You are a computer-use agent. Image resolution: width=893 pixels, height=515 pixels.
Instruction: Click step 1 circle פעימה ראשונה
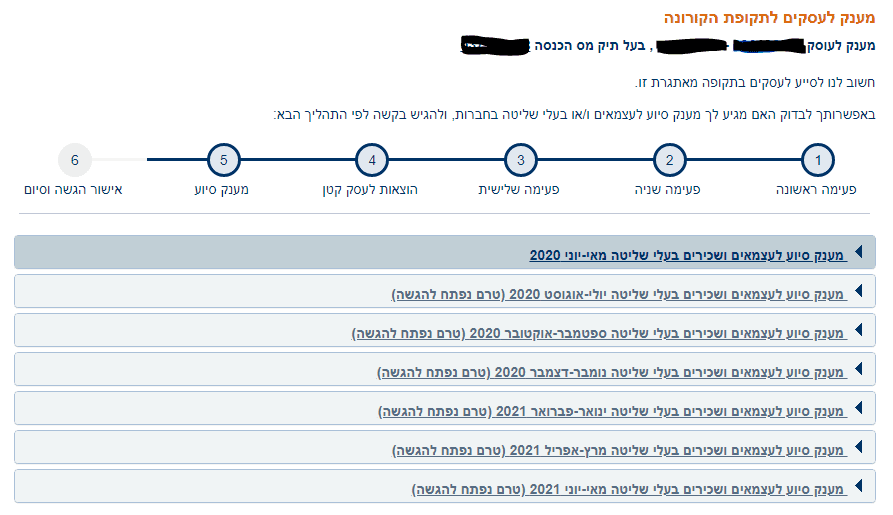click(x=818, y=160)
